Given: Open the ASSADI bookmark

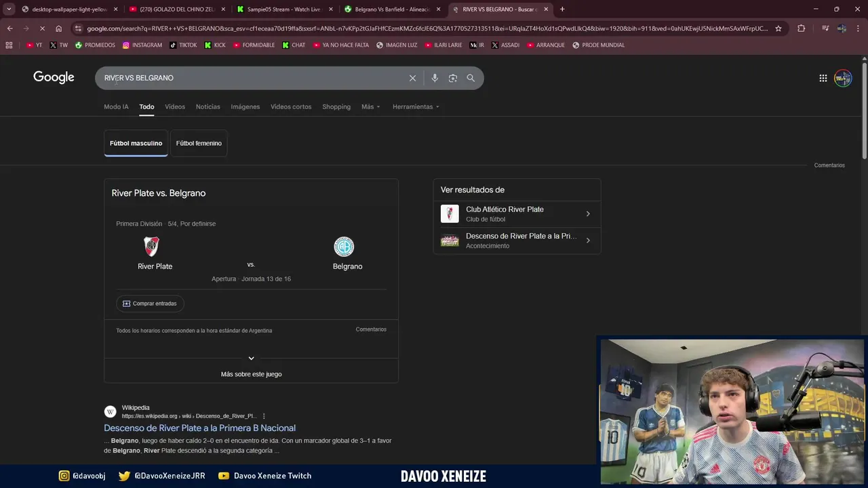Looking at the screenshot, I should 505,45.
